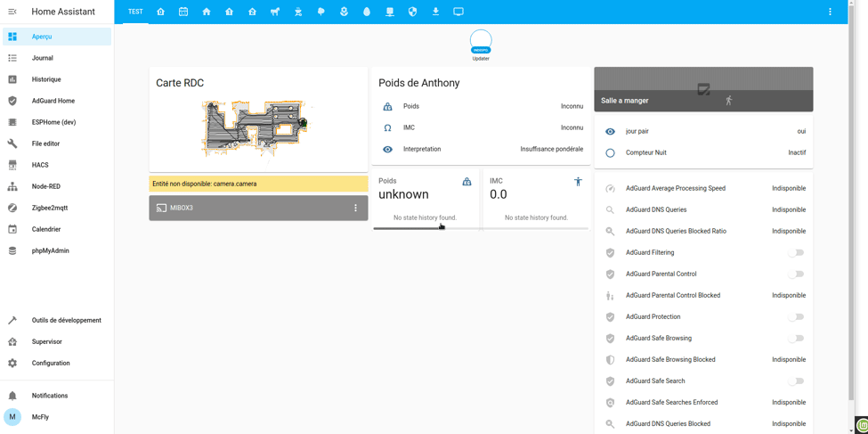Screen dimensions: 868x434
Task: Open AdGuard Safe Browsing Blocked row
Action: pyautogui.click(x=703, y=360)
